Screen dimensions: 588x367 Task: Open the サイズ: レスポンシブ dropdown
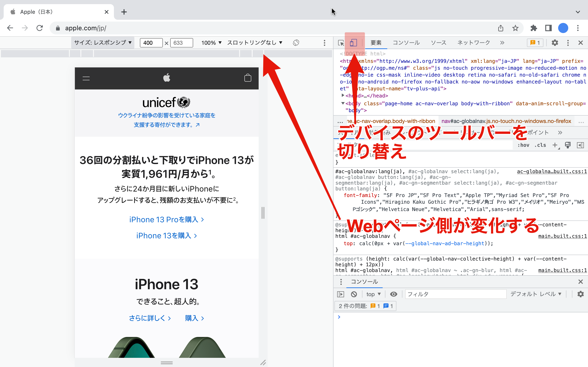[x=103, y=43]
